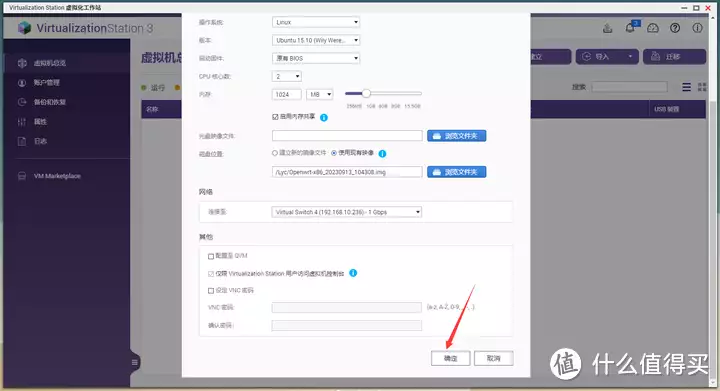Toggle the set VNC password checkbox

click(x=211, y=290)
